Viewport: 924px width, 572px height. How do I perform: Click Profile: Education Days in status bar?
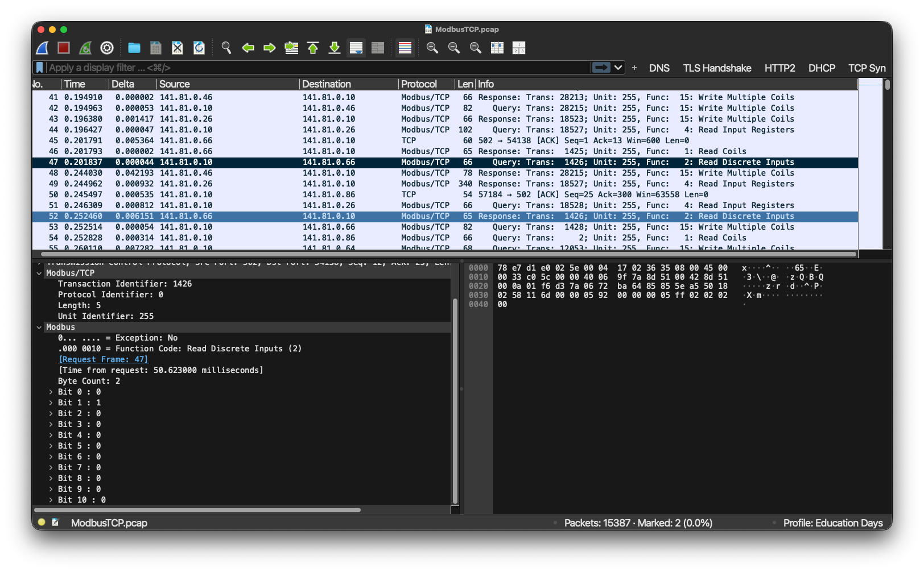(x=833, y=523)
